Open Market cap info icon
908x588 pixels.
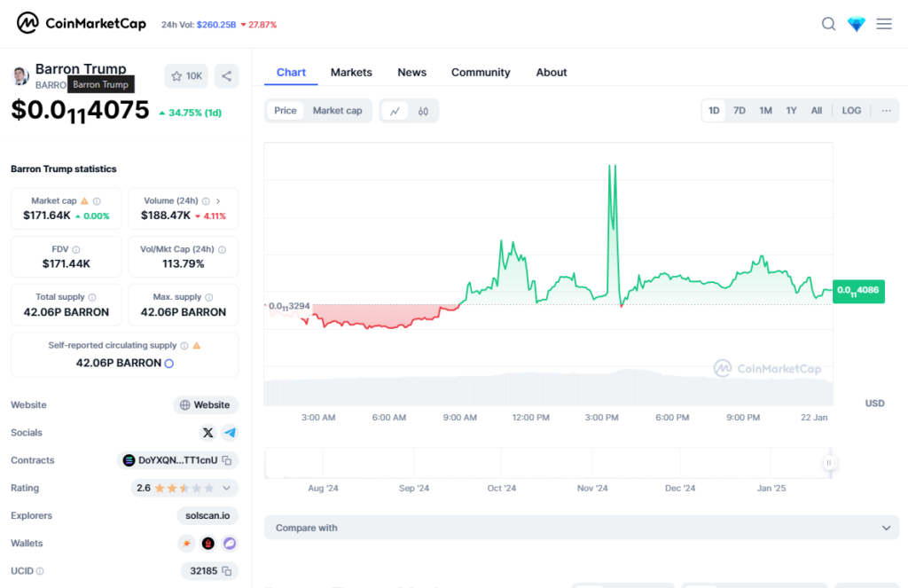point(97,201)
